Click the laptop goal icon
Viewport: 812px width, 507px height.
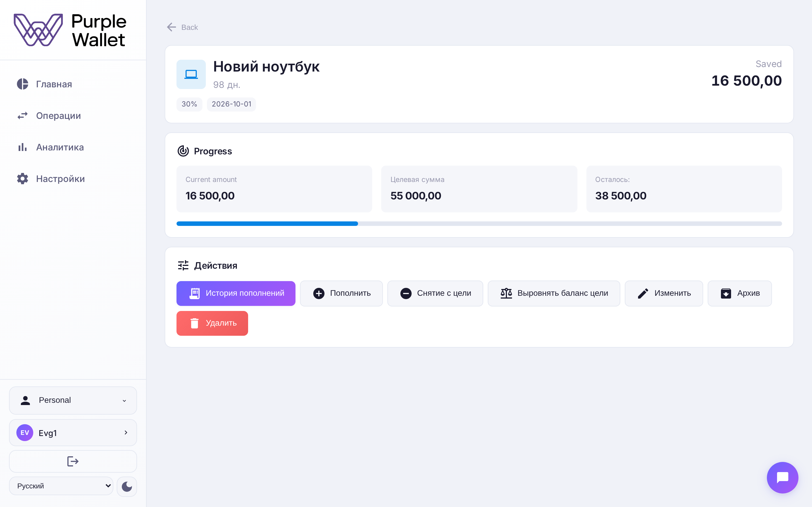[x=191, y=74]
